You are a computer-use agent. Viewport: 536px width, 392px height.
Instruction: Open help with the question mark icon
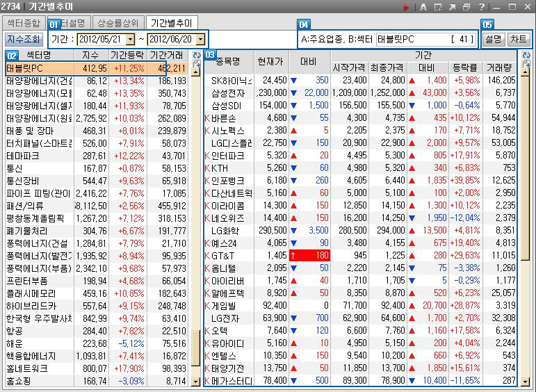point(481,7)
